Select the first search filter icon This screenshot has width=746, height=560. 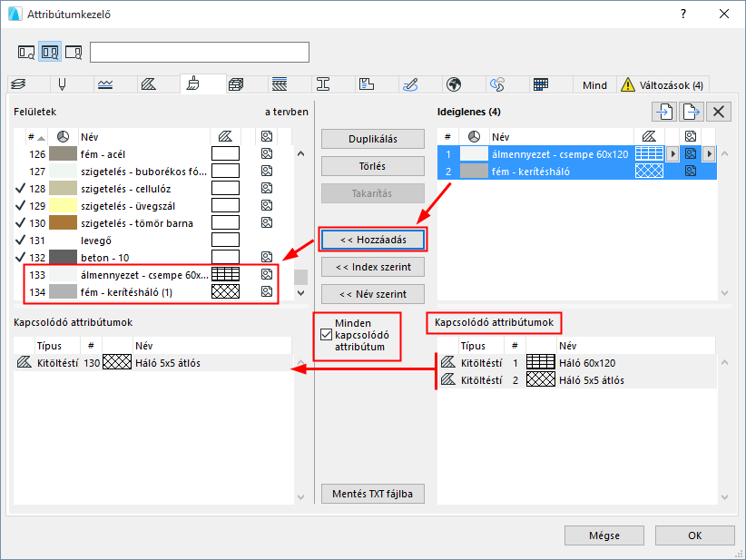click(26, 52)
